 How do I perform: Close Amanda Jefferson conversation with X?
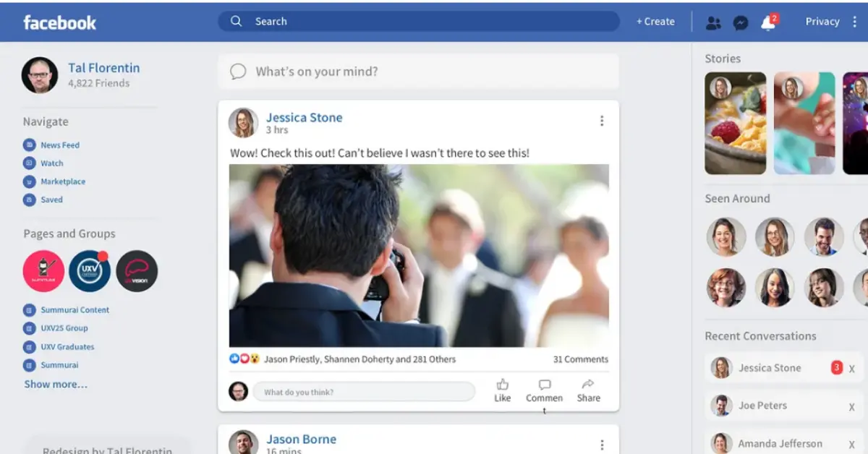[852, 444]
